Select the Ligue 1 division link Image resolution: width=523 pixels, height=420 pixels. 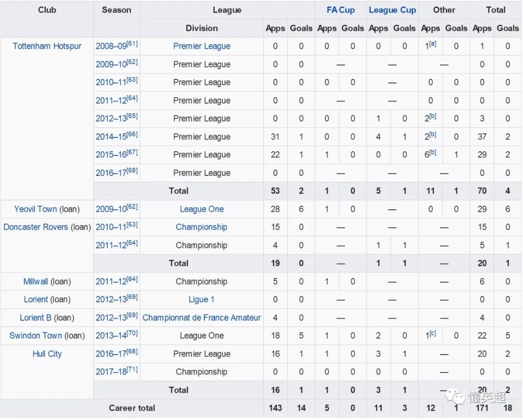pos(201,299)
